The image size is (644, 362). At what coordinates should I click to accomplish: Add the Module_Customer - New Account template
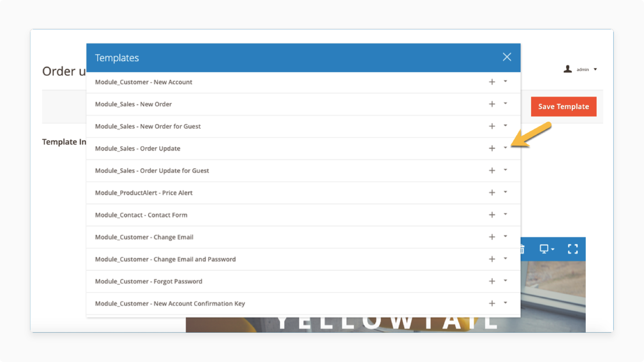pyautogui.click(x=492, y=82)
